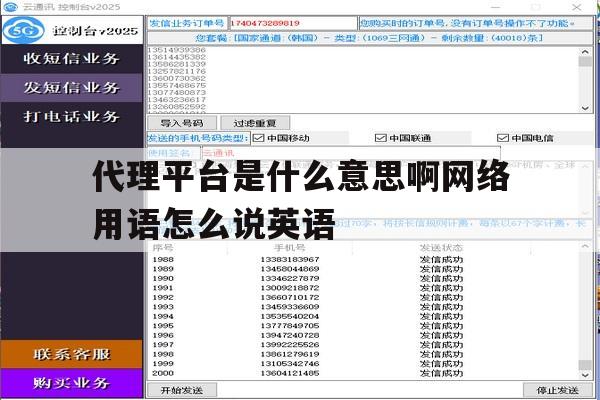Click number 13514939386 in the import list

click(x=177, y=50)
